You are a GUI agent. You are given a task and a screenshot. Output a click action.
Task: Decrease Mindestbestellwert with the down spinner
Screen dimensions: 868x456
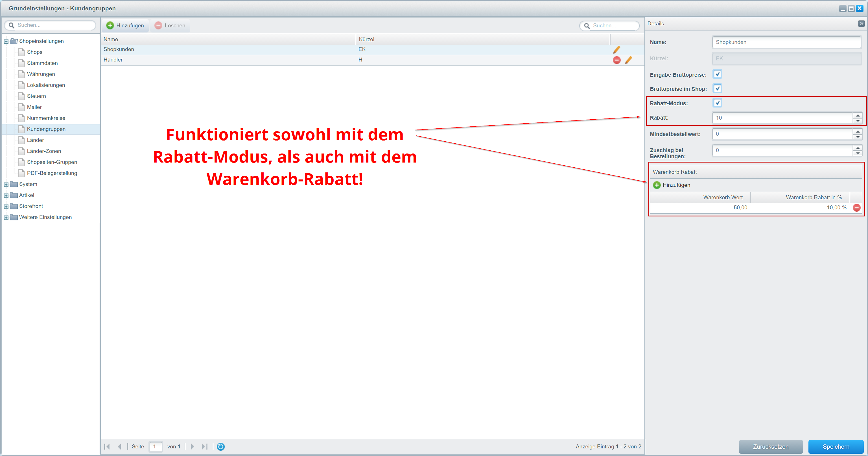pyautogui.click(x=857, y=137)
